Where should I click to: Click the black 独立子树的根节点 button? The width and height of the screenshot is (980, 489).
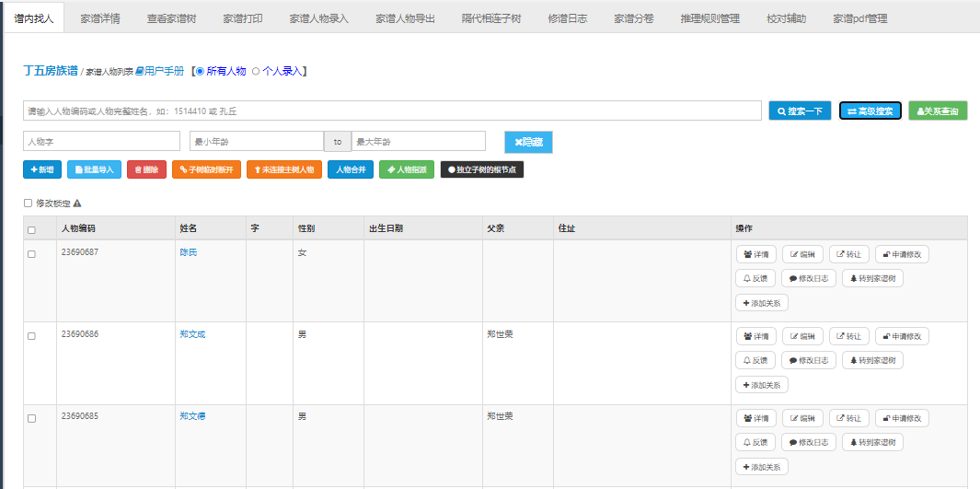point(482,169)
